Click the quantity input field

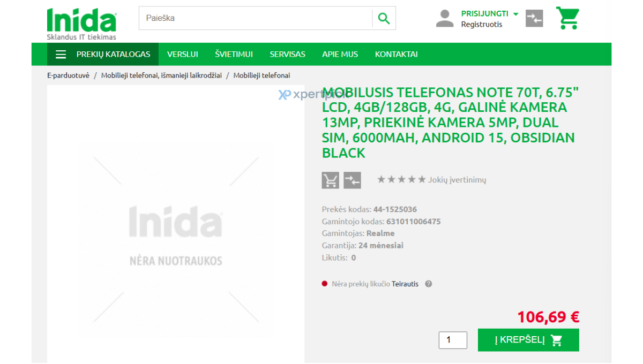tap(453, 340)
